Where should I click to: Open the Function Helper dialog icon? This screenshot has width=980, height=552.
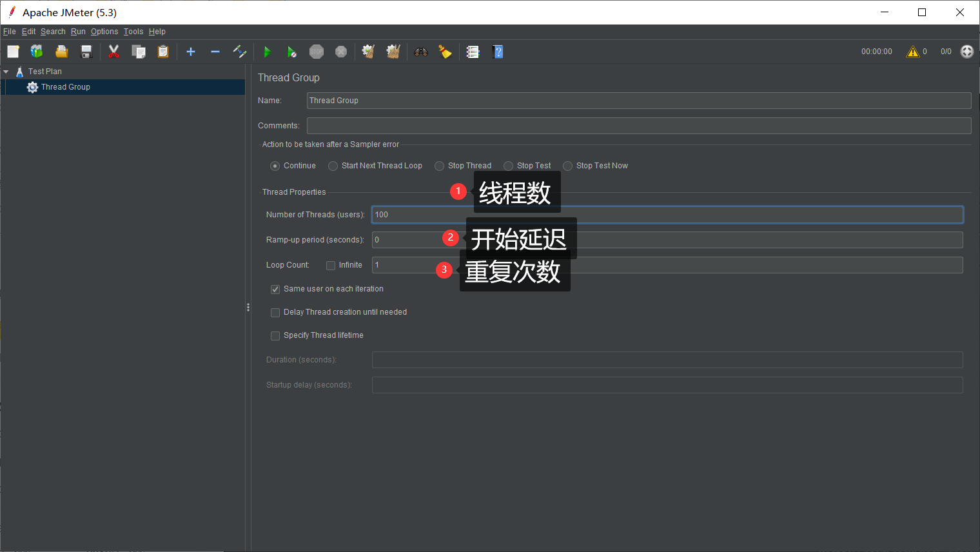pyautogui.click(x=473, y=52)
